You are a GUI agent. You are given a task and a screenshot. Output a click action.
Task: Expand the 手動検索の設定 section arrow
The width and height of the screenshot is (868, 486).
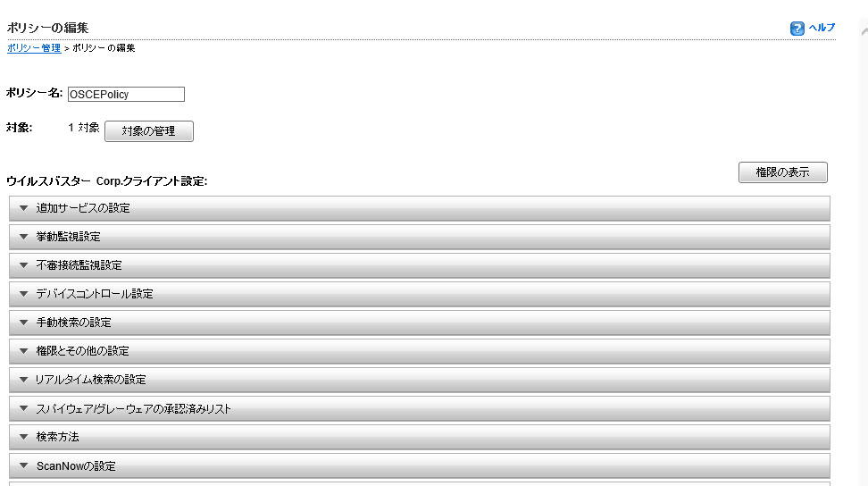23,323
